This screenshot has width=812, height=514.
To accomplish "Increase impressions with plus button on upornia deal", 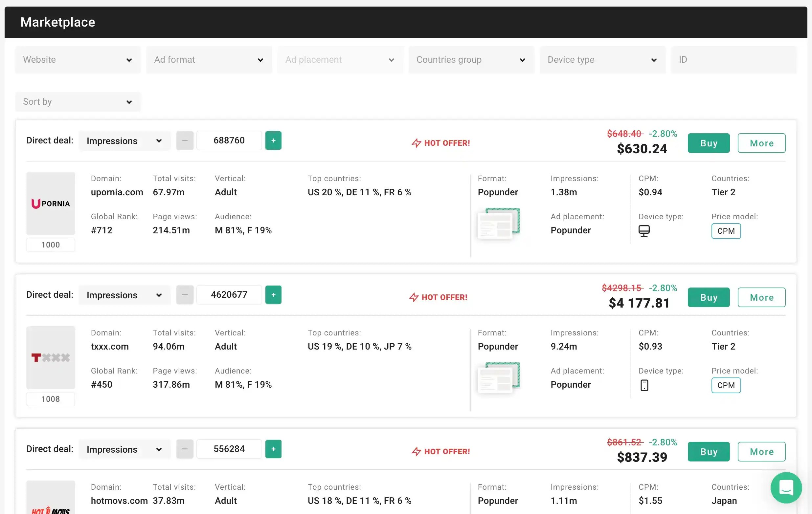I will [273, 140].
